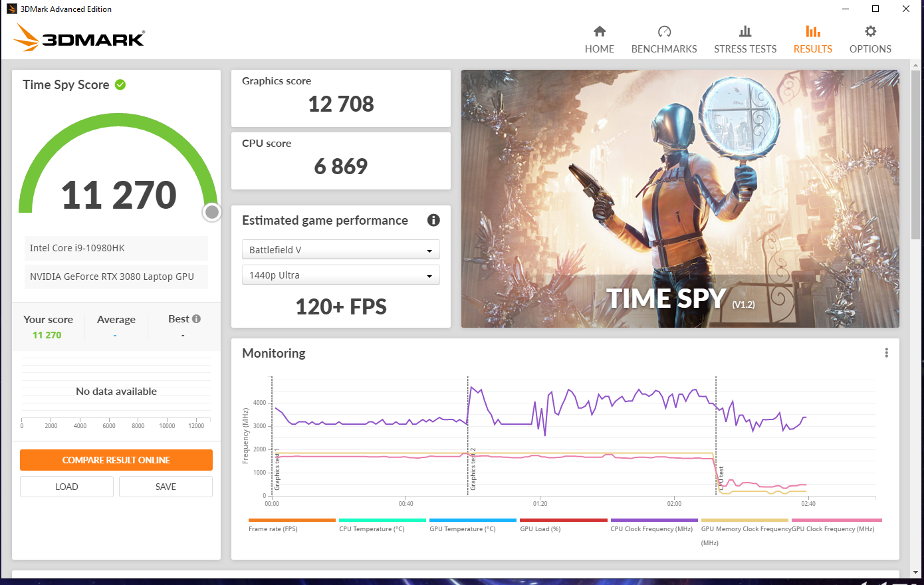The width and height of the screenshot is (924, 585).
Task: Click the Load button
Action: 66,487
